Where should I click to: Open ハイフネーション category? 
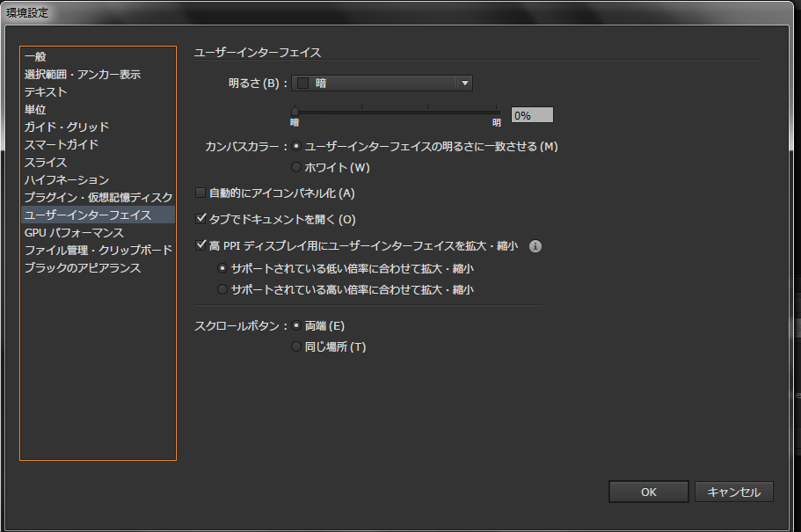coord(98,180)
